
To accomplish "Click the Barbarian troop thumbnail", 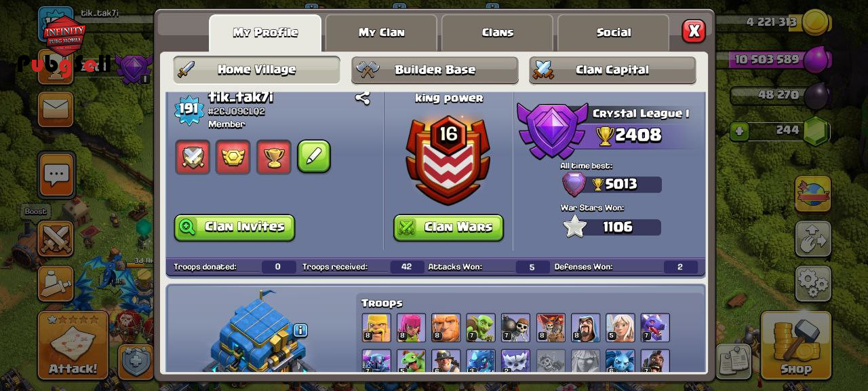I will point(376,327).
